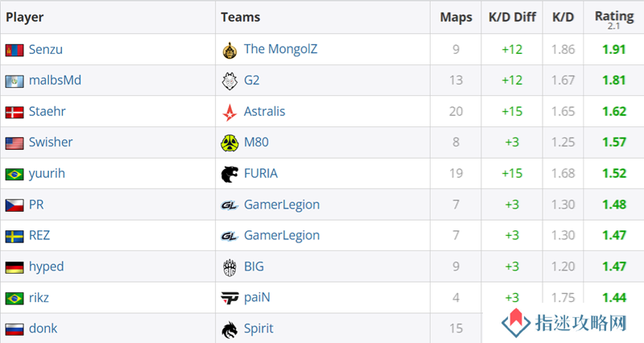Open Senzu's player profile link
This screenshot has width=644, height=343.
pyautogui.click(x=46, y=49)
